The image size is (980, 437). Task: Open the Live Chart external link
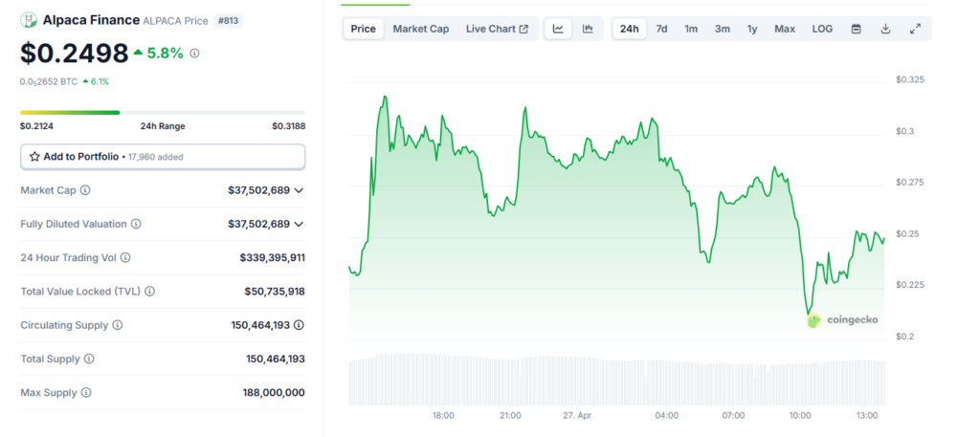click(x=497, y=29)
